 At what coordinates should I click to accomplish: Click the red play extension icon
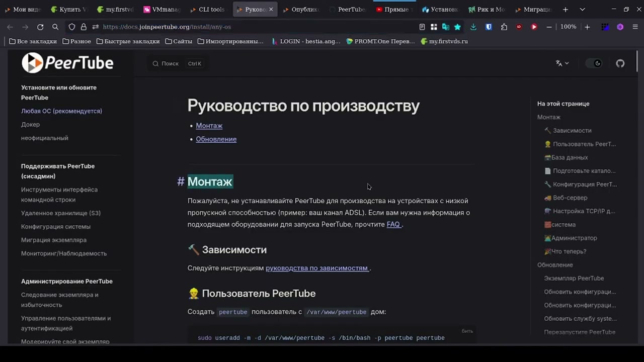coord(534,27)
